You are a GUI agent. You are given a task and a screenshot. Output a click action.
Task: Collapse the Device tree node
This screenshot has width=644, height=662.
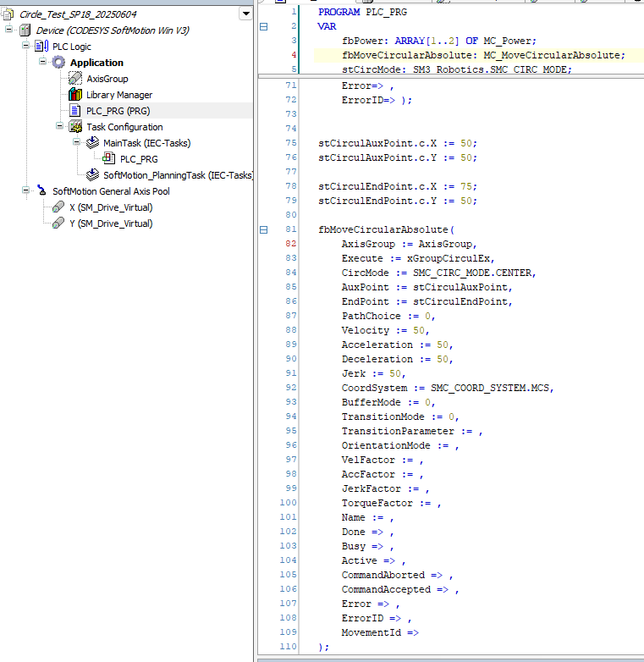click(8, 30)
